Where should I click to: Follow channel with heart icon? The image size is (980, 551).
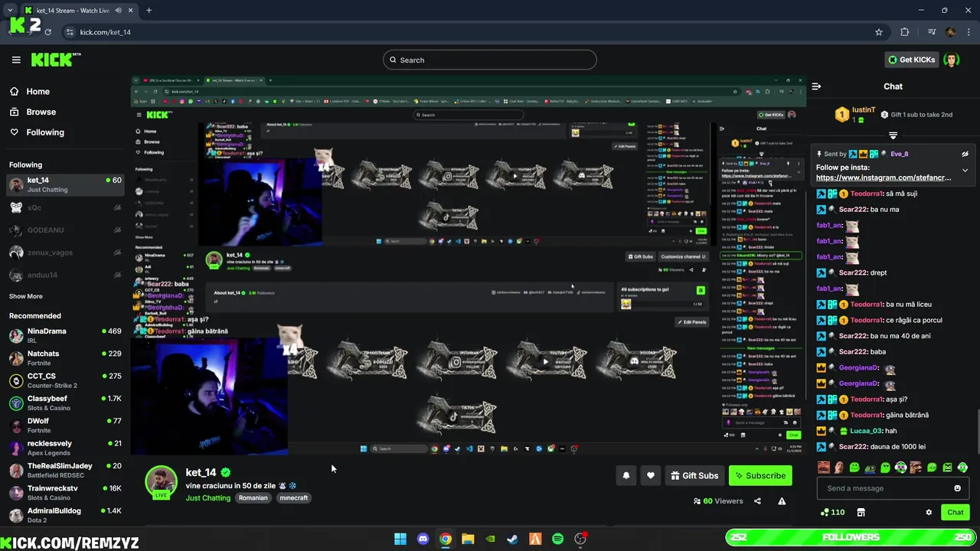[x=651, y=475]
